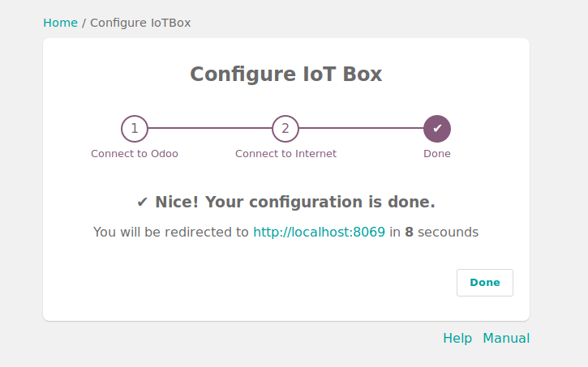
Task: Click the Configure IoT Box page title
Action: (285, 75)
